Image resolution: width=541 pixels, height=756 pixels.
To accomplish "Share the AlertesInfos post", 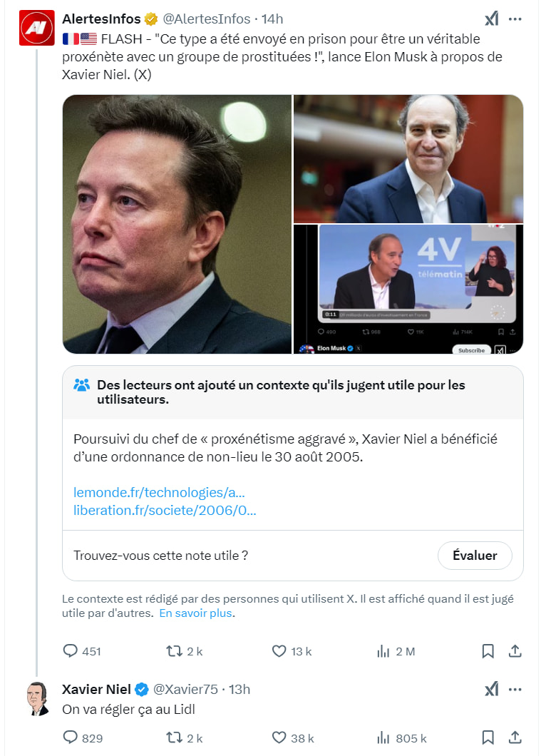I will [515, 651].
